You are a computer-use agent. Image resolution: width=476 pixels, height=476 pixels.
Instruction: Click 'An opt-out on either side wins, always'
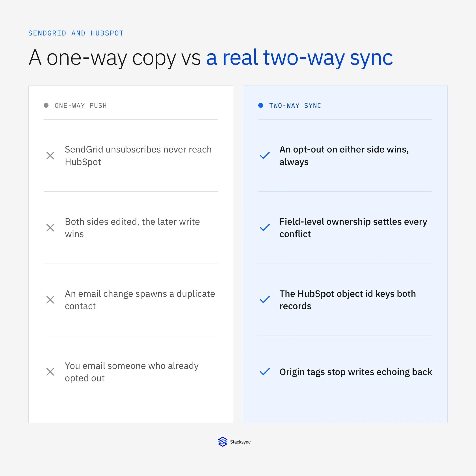(x=344, y=156)
